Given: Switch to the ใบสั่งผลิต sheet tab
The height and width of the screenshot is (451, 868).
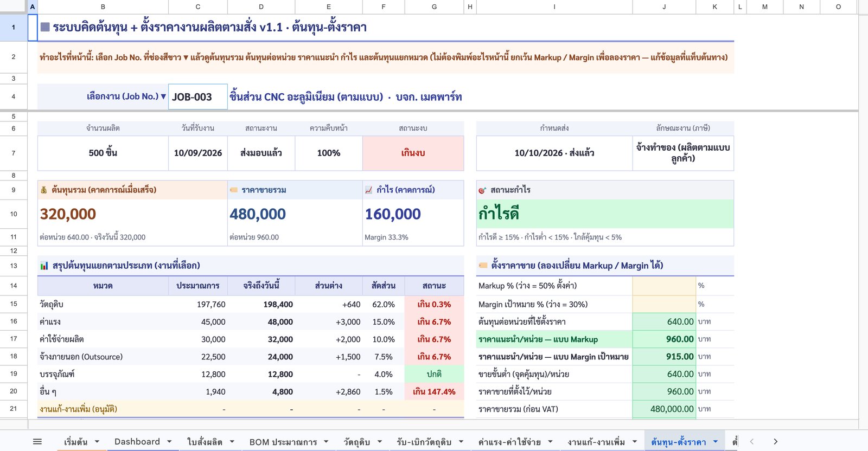Looking at the screenshot, I should click(x=205, y=442).
